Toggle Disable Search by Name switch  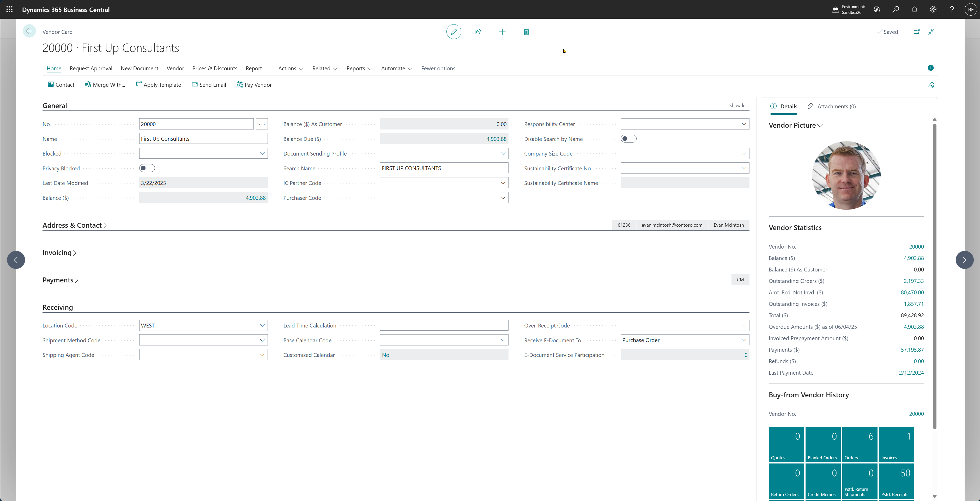click(628, 139)
